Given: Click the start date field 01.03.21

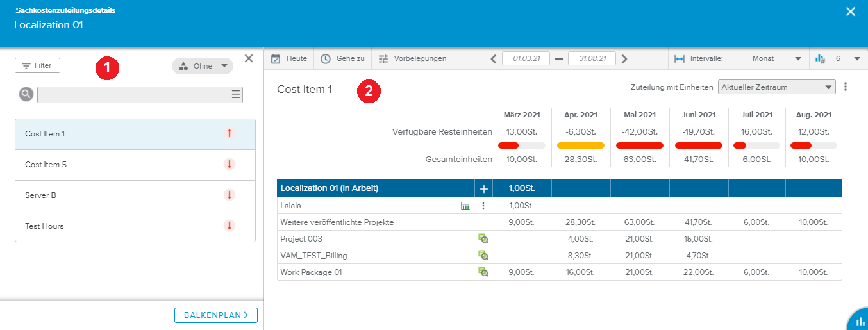Looking at the screenshot, I should tap(526, 58).
